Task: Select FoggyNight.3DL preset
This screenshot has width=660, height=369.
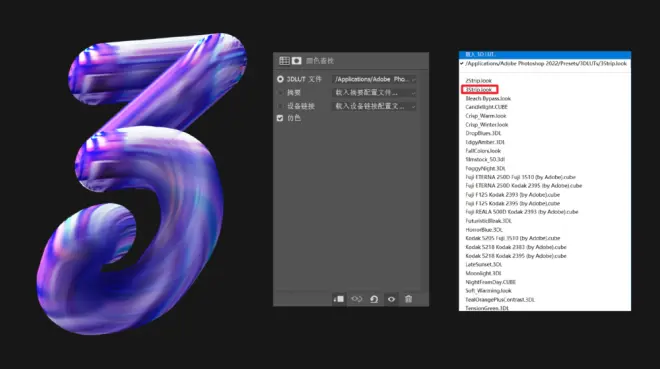Action: point(485,168)
